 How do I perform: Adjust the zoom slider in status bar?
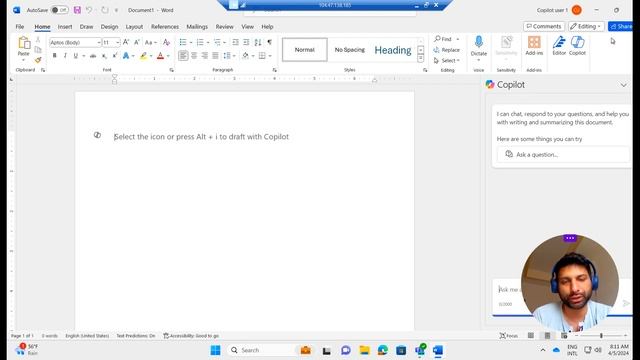click(x=601, y=336)
